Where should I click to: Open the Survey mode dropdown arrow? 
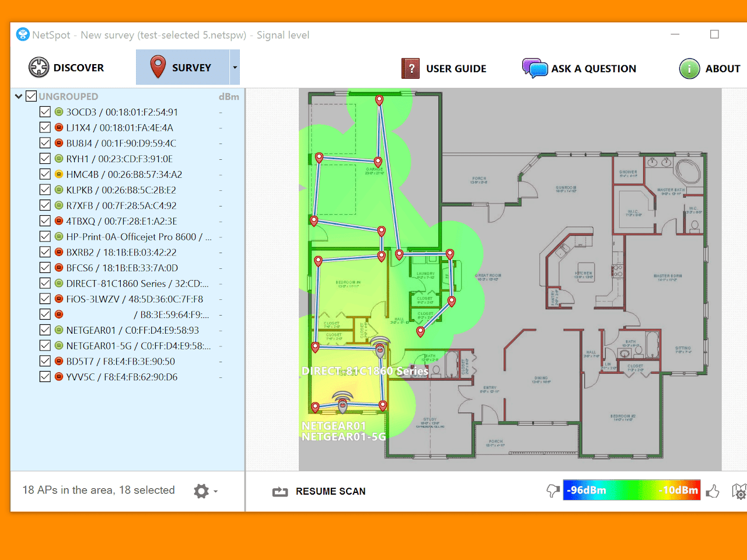[x=235, y=68]
